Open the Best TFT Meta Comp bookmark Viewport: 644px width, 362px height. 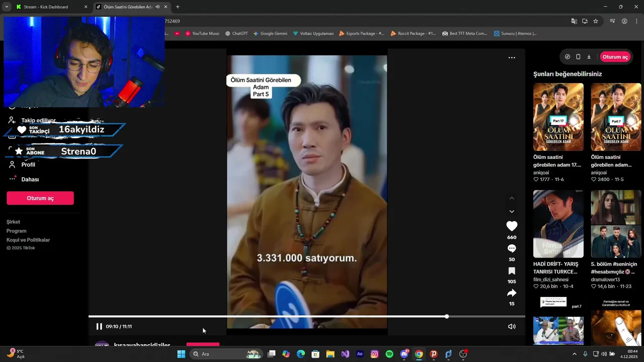click(x=465, y=34)
